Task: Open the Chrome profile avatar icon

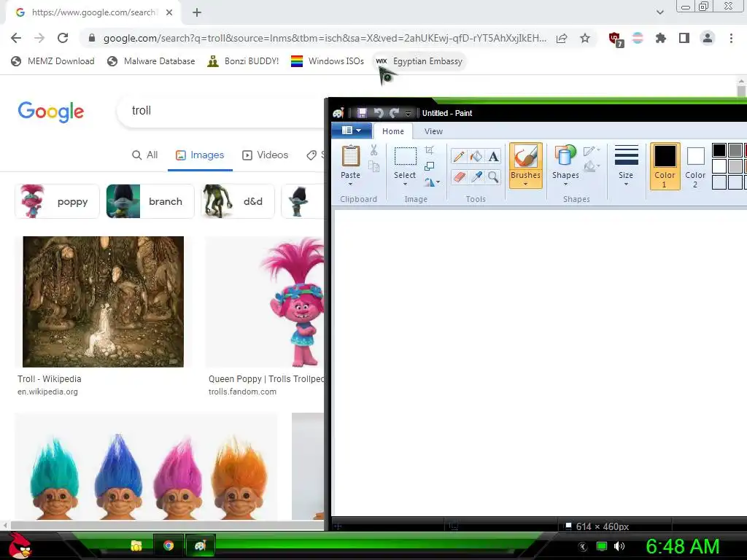Action: (x=708, y=38)
